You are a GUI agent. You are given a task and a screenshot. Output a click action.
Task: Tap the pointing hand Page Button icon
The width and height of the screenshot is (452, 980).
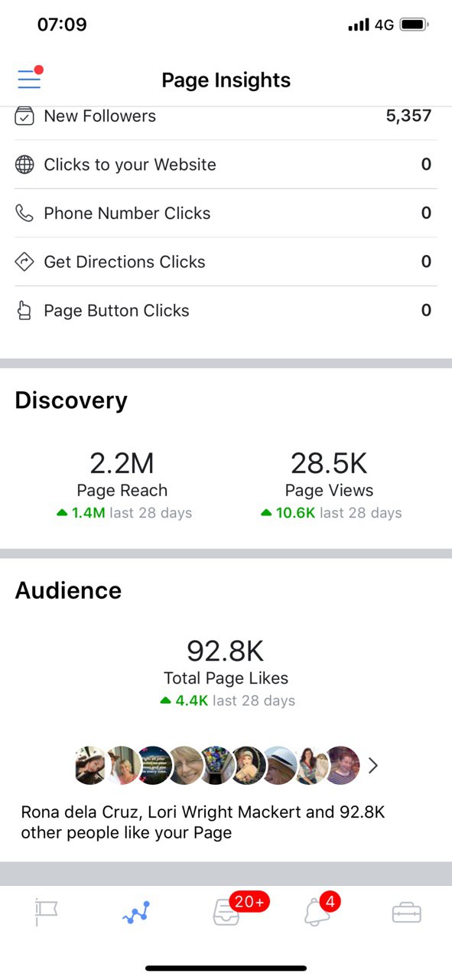tap(24, 311)
